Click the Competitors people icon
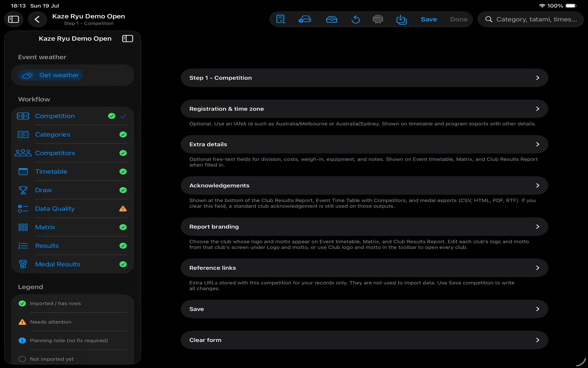 click(23, 153)
